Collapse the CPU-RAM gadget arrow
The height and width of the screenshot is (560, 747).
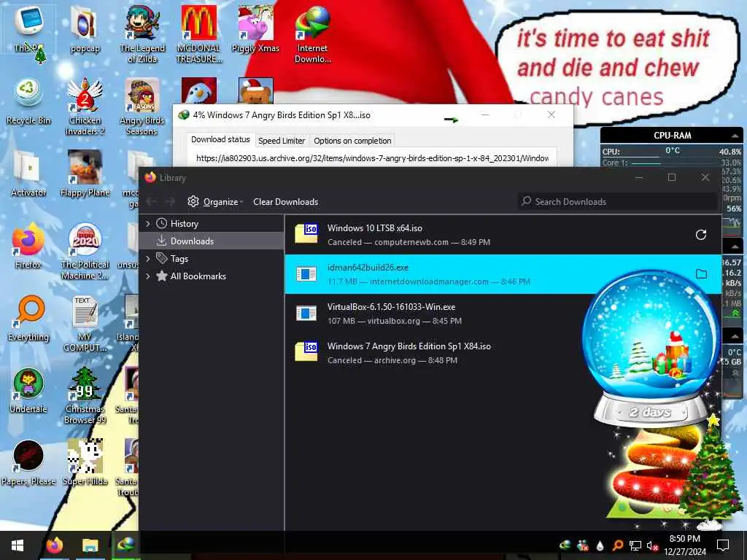(735, 136)
